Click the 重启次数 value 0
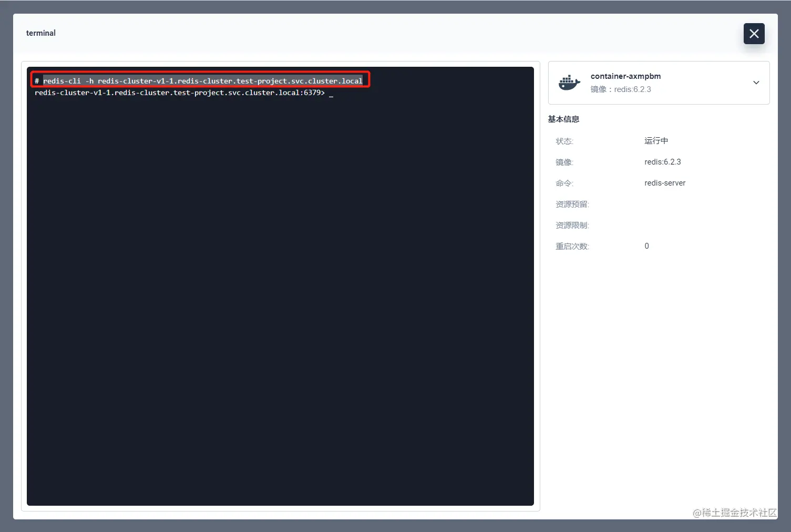The image size is (791, 532). [646, 246]
